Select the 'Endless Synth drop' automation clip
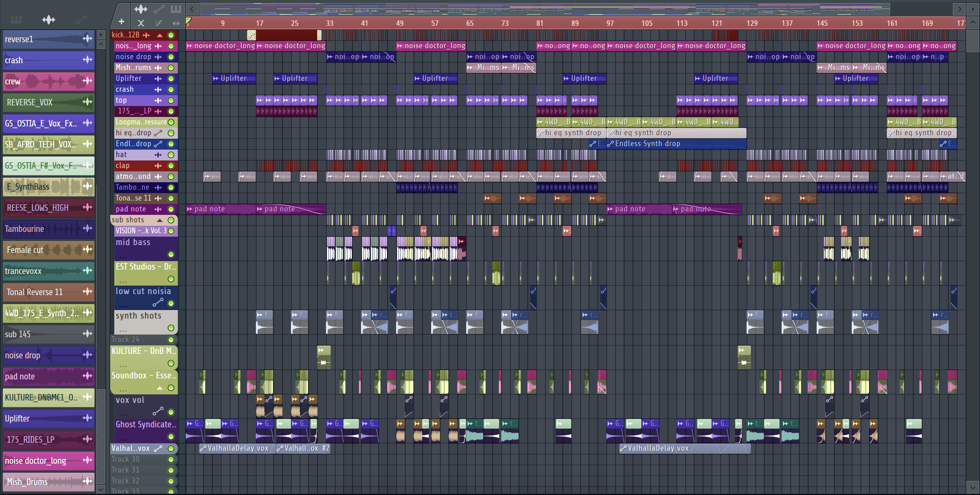This screenshot has width=980, height=495. click(676, 144)
